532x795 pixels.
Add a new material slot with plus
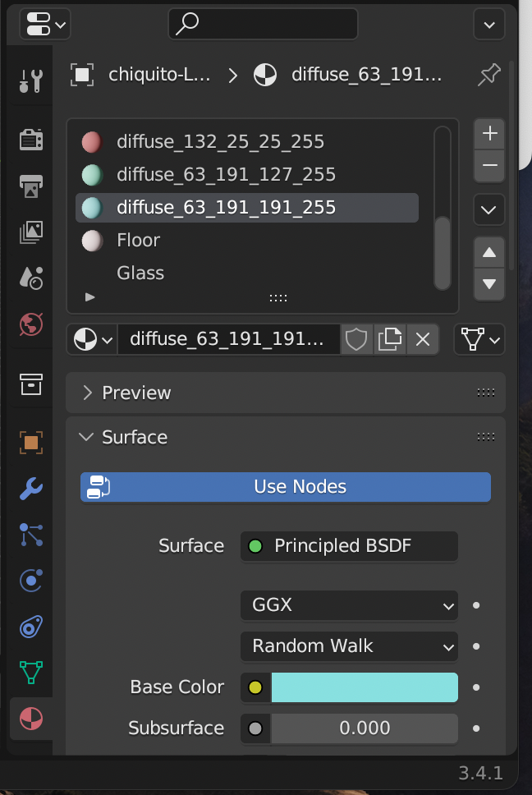click(489, 134)
